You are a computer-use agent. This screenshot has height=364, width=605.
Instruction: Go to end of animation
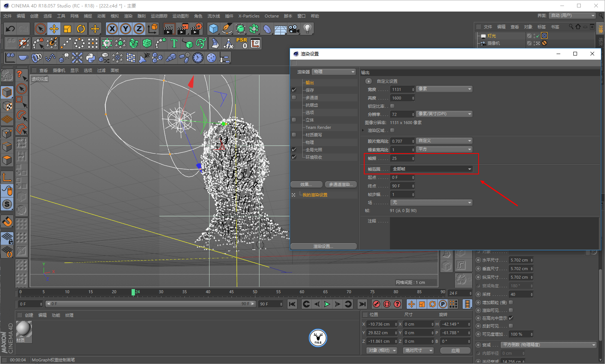[362, 304]
